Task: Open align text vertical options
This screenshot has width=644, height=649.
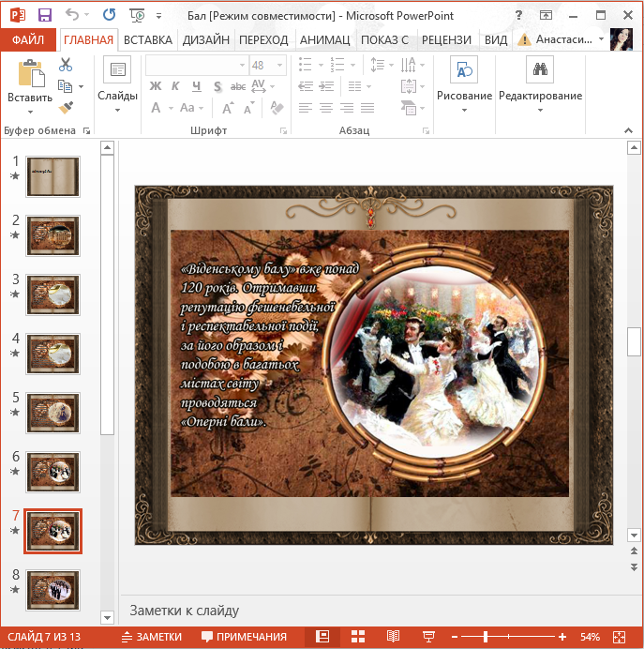Action: (412, 86)
